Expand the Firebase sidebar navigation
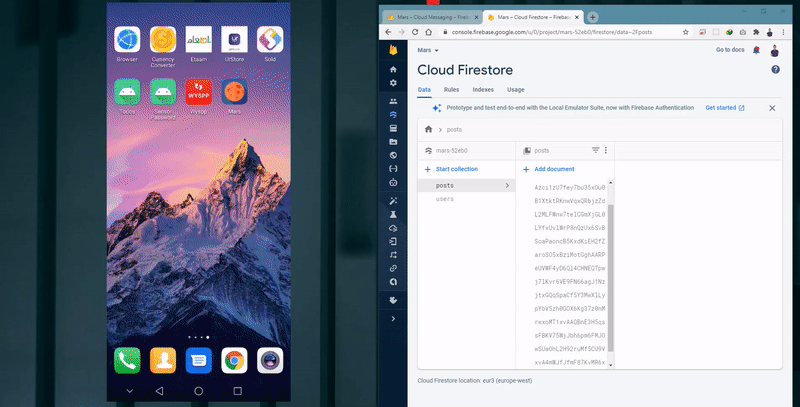 coord(393,319)
